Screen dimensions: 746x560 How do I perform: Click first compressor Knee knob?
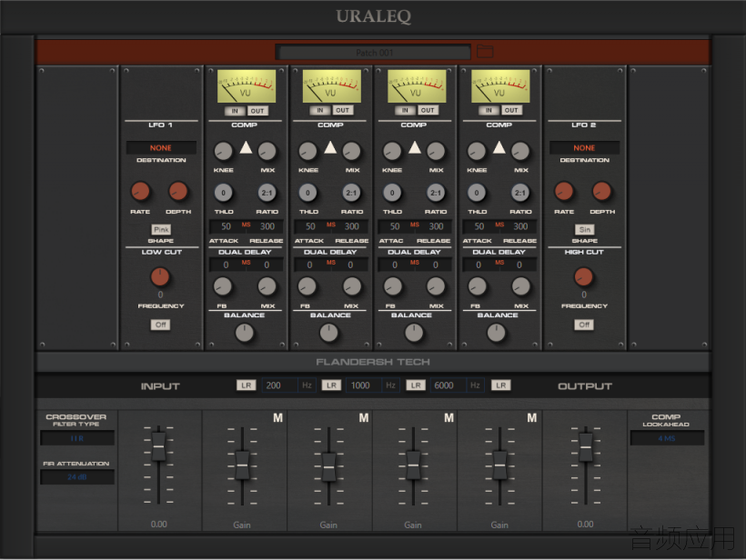[x=223, y=151]
